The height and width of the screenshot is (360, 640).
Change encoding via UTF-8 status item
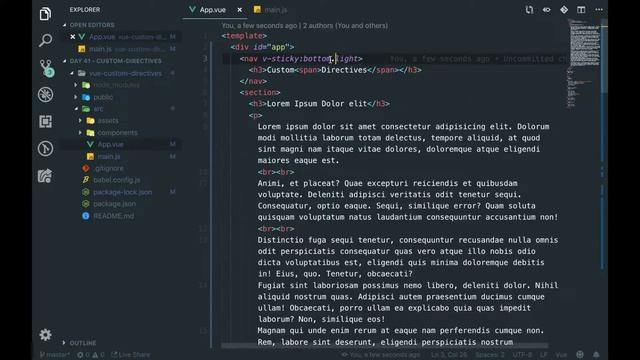pos(522,355)
